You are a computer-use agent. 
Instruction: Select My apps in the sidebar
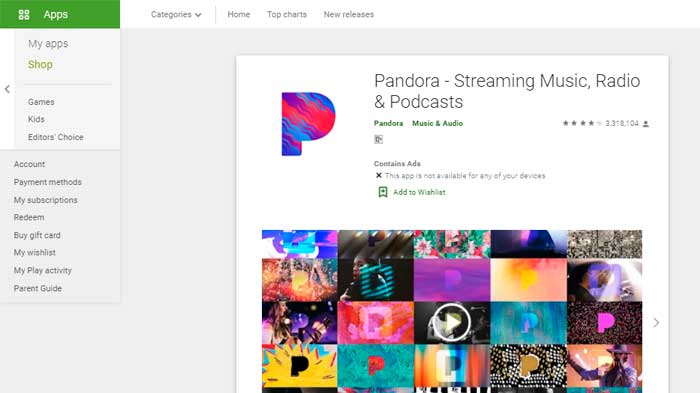click(x=48, y=44)
